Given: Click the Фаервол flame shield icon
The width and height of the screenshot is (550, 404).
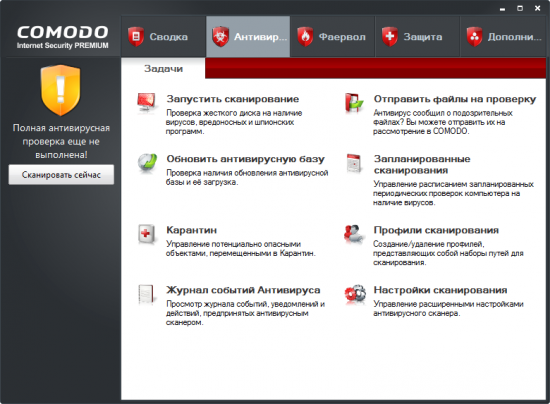Looking at the screenshot, I should (305, 36).
